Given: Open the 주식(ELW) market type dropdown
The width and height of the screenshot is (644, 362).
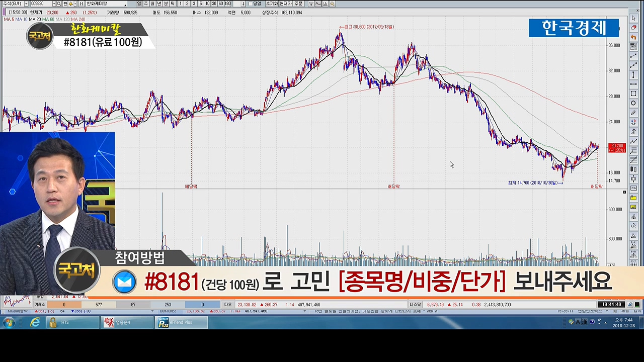Looking at the screenshot, I should coord(27,4).
